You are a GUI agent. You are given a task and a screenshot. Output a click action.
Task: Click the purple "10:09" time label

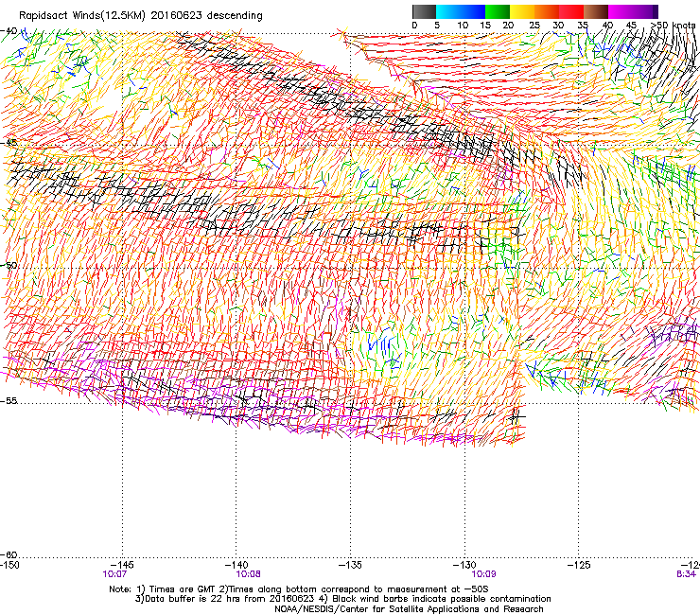tap(483, 574)
